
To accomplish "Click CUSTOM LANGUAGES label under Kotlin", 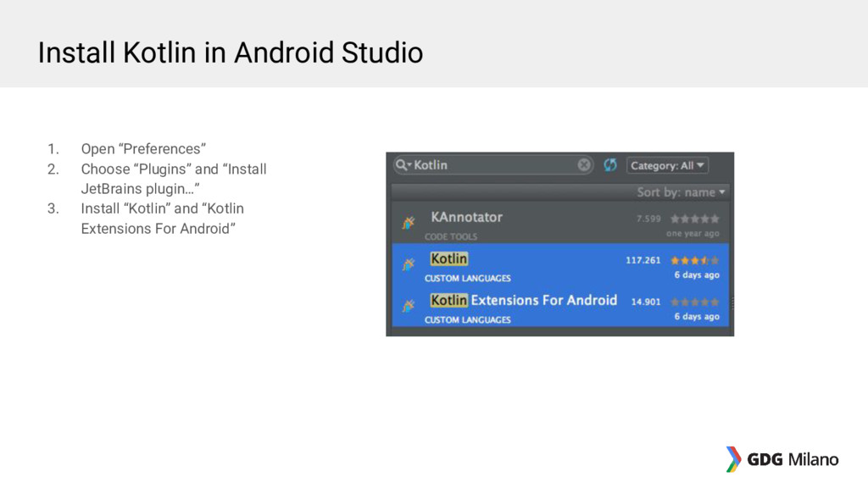I will pyautogui.click(x=468, y=278).
